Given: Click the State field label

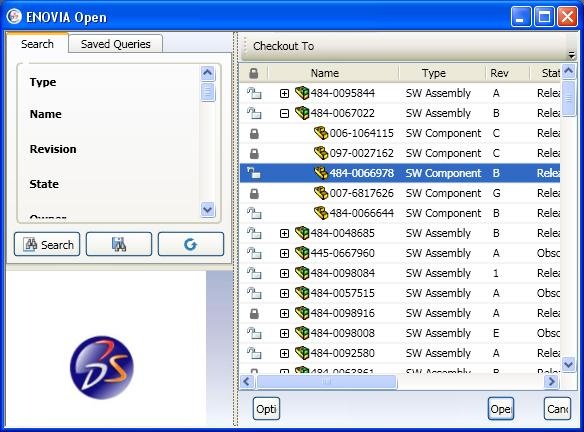Looking at the screenshot, I should point(44,184).
